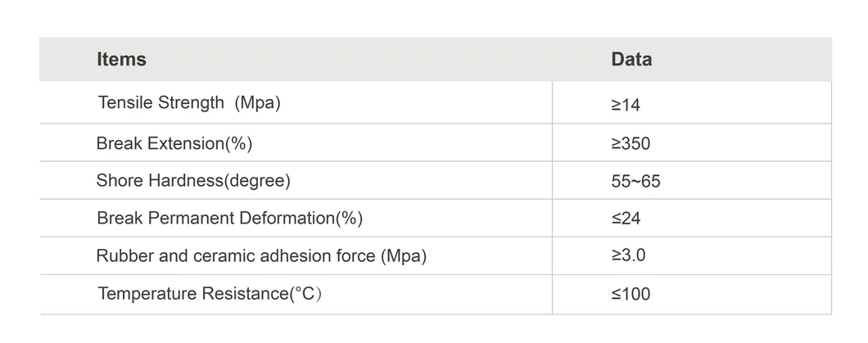Click the 55~65 hardness value
This screenshot has width=868, height=343.
click(x=635, y=182)
